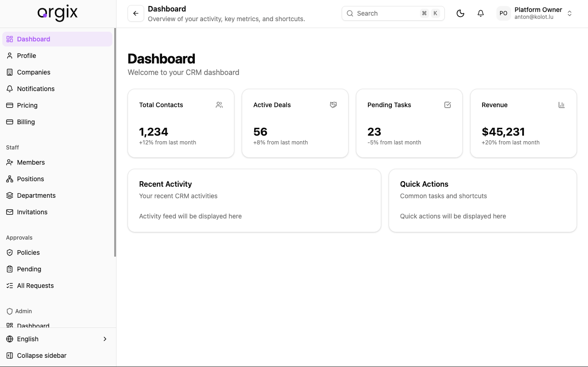Click the PO avatar badge

coord(503,13)
